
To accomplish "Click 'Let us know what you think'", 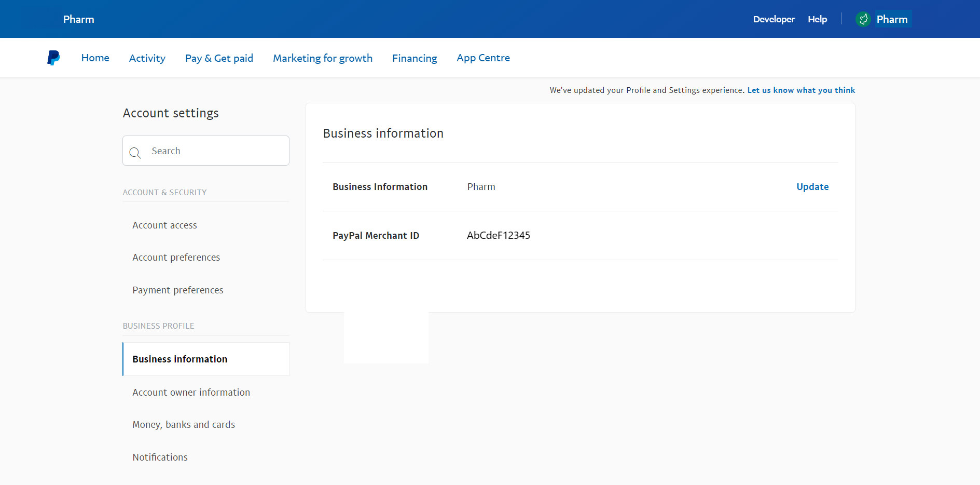I will point(801,90).
